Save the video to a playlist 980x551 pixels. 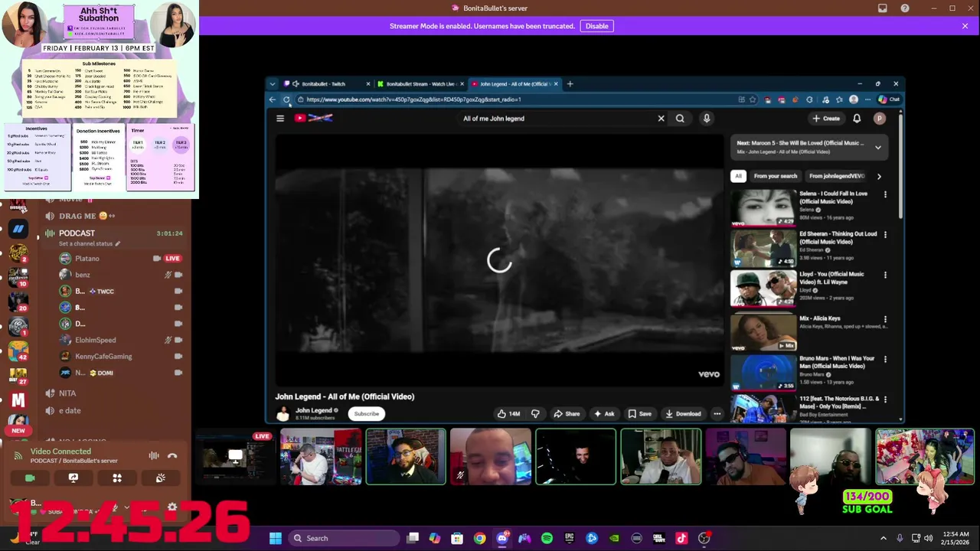(639, 414)
